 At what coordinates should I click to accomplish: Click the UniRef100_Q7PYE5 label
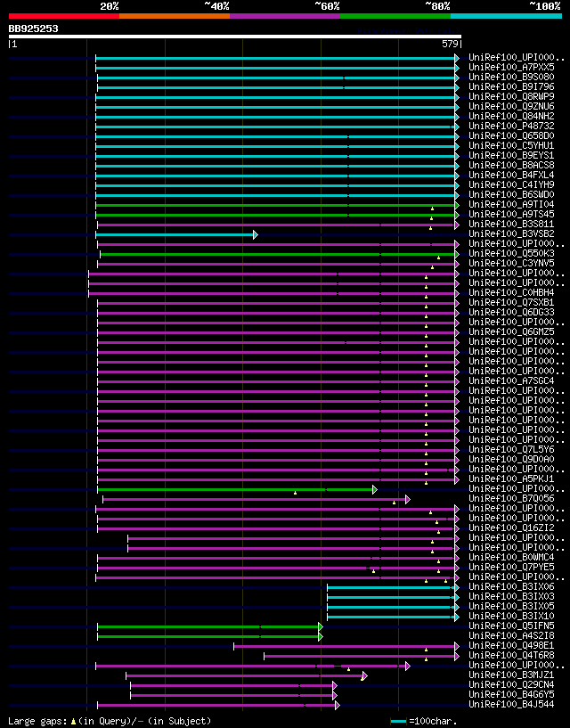511,567
